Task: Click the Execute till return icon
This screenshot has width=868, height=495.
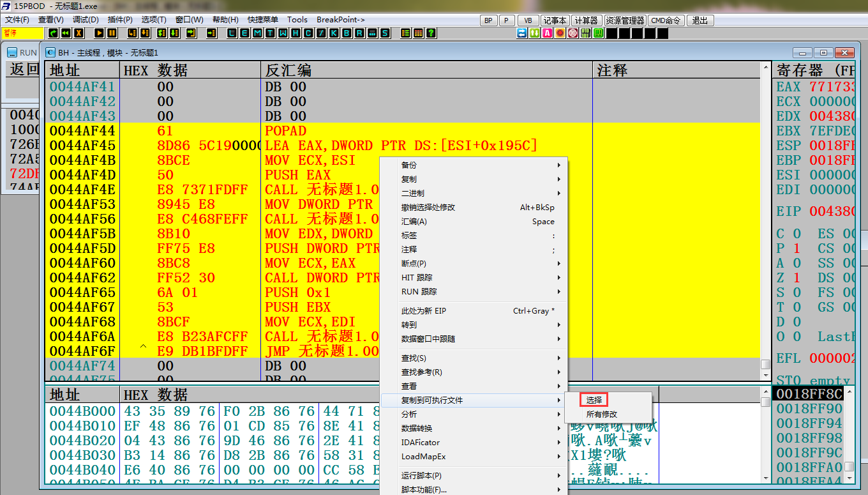Action: tap(191, 33)
